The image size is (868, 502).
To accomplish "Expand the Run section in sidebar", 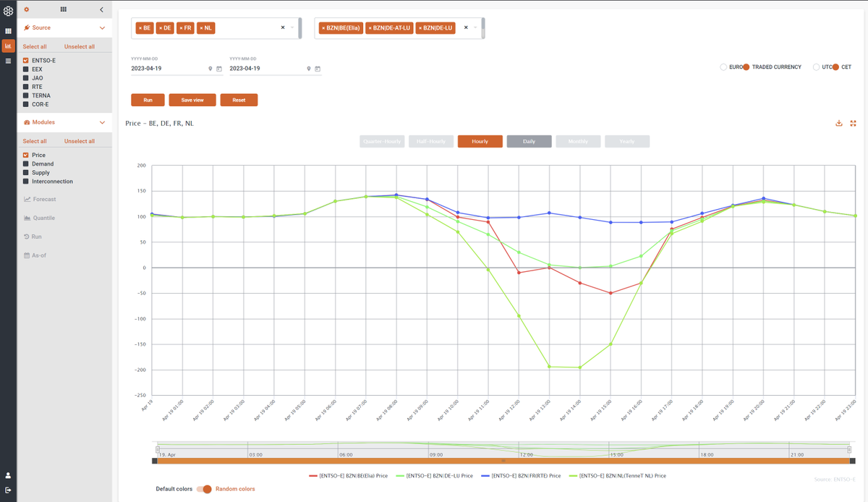I will coord(33,237).
